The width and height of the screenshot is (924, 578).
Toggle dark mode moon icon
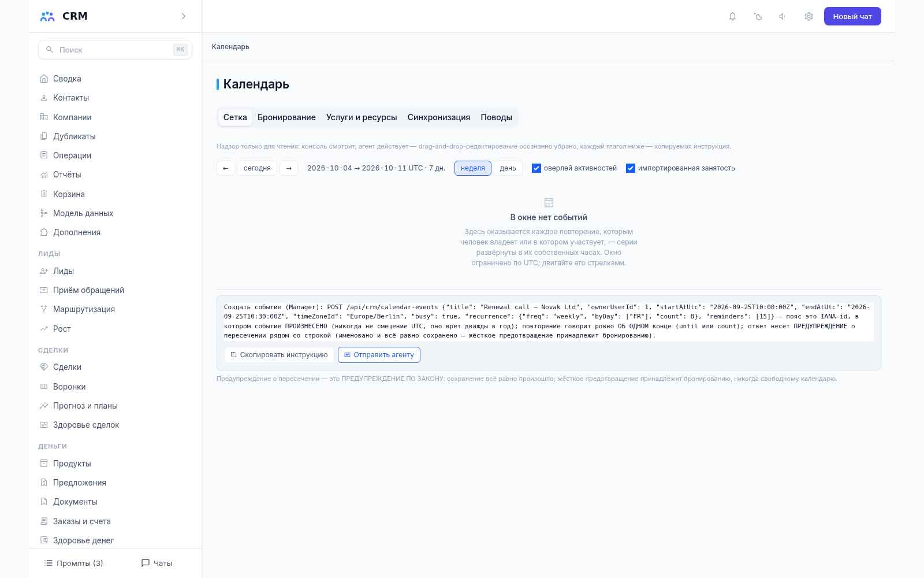point(758,16)
